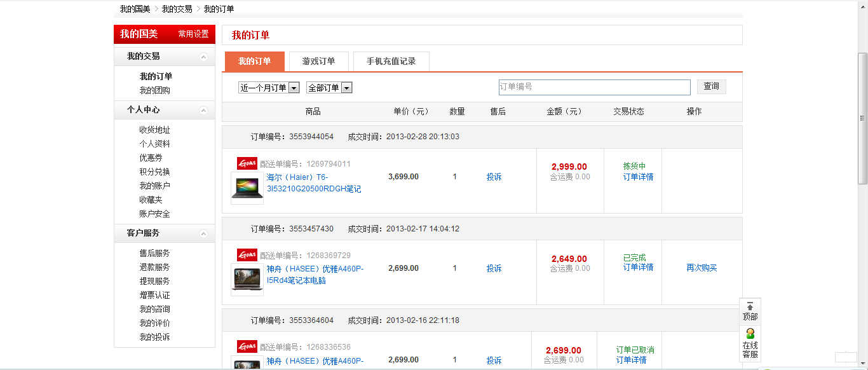Open the Haier T6 laptop product link
Viewport: 868px width, 370px height.
click(314, 183)
